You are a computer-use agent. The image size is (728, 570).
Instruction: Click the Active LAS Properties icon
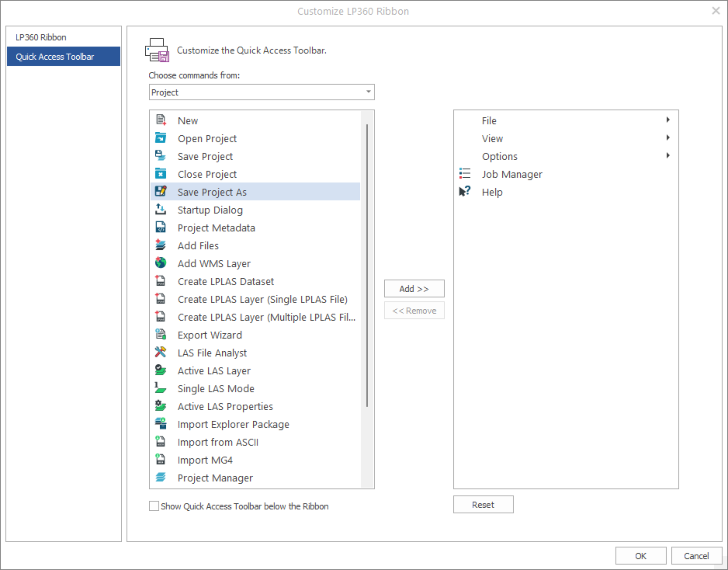pyautogui.click(x=161, y=406)
